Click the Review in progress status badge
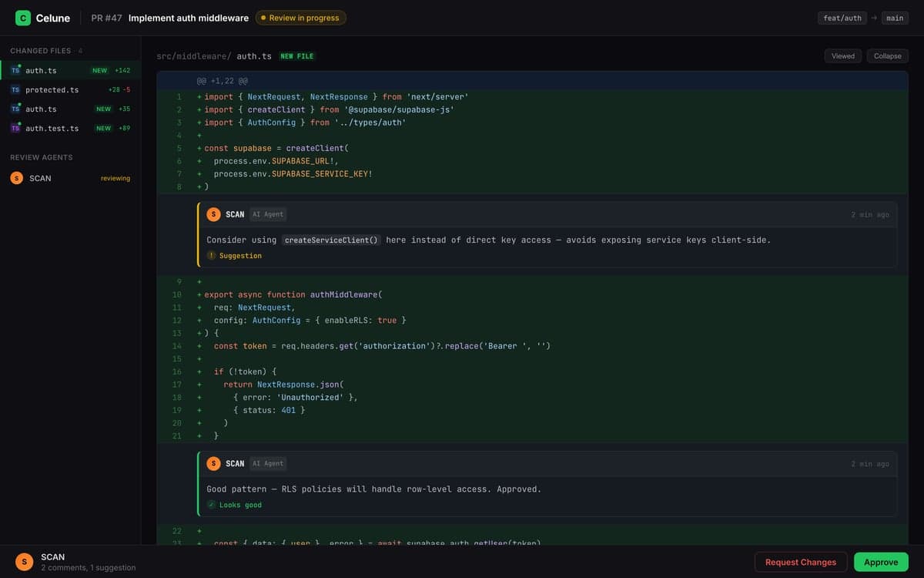 [300, 17]
